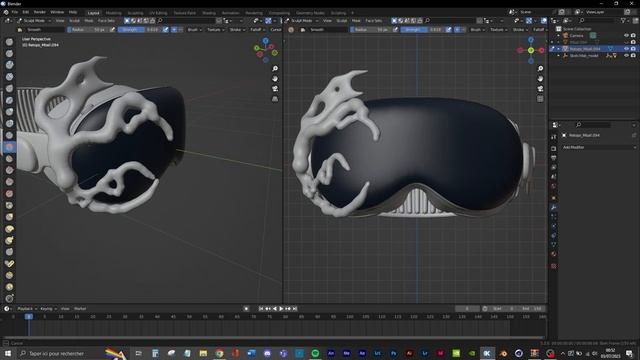Select the Snake Hook brush
The image size is (640, 360).
coord(9,240)
